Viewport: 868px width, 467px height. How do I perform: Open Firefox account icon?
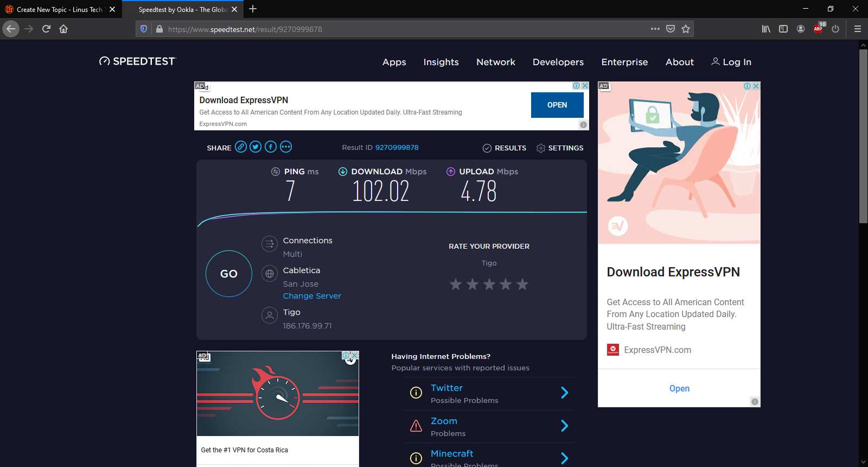(x=801, y=29)
